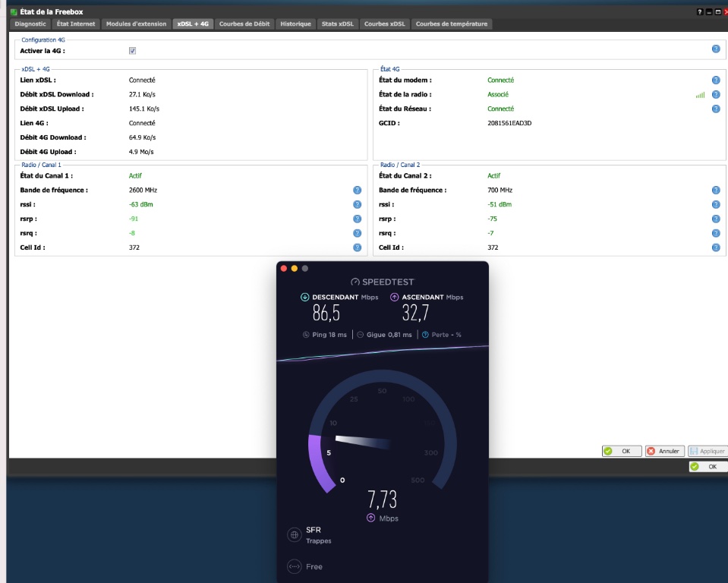Click help icon for Canal 1 Cell Id
The height and width of the screenshot is (583, 728).
(x=357, y=247)
